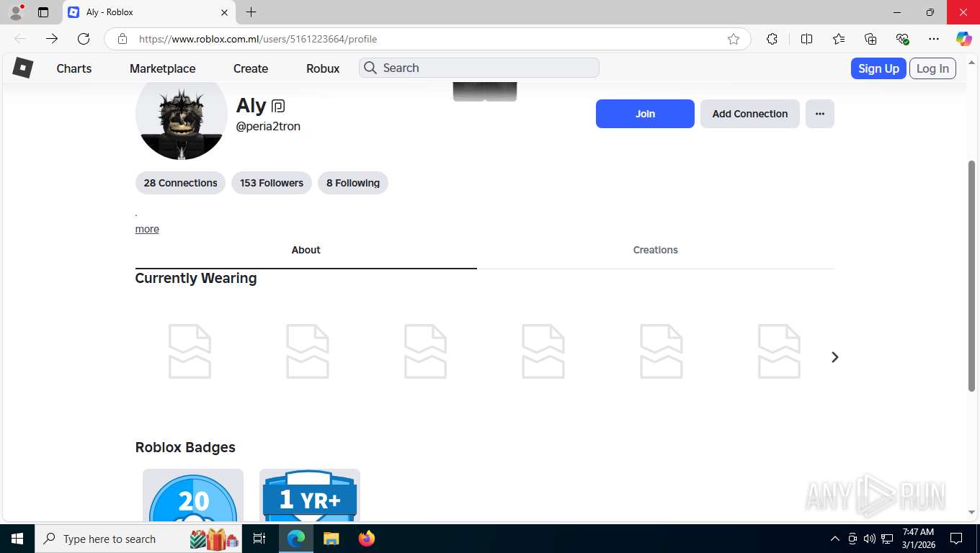Open the Edge Favorites list icon
Image resolution: width=980 pixels, height=553 pixels.
point(839,39)
